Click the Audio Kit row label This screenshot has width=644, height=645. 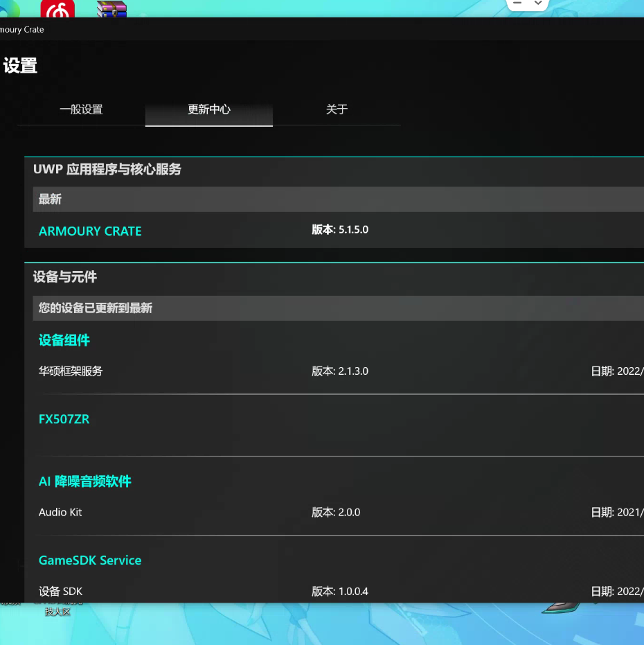(x=60, y=513)
